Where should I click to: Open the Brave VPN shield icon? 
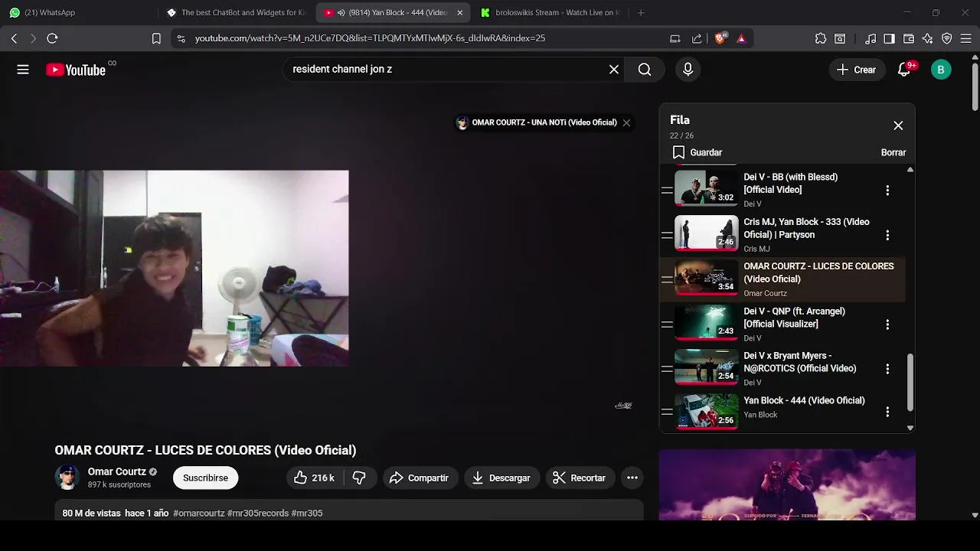947,38
